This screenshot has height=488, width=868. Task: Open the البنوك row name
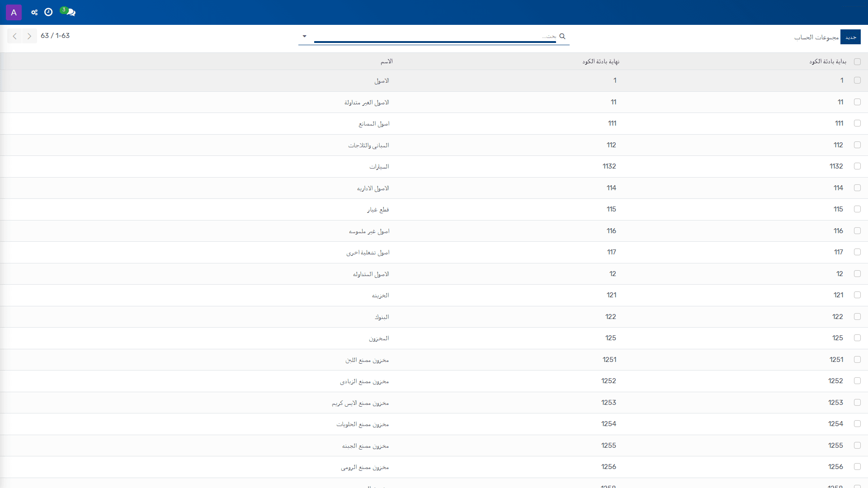(x=382, y=317)
